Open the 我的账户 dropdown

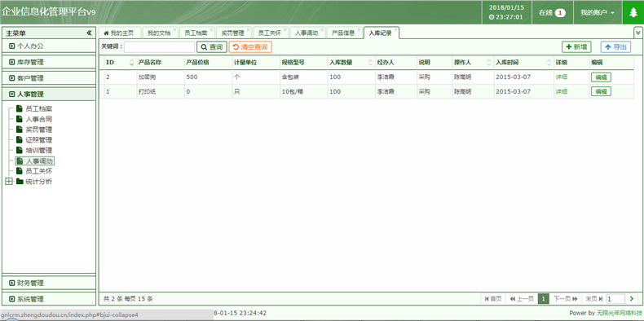(598, 13)
